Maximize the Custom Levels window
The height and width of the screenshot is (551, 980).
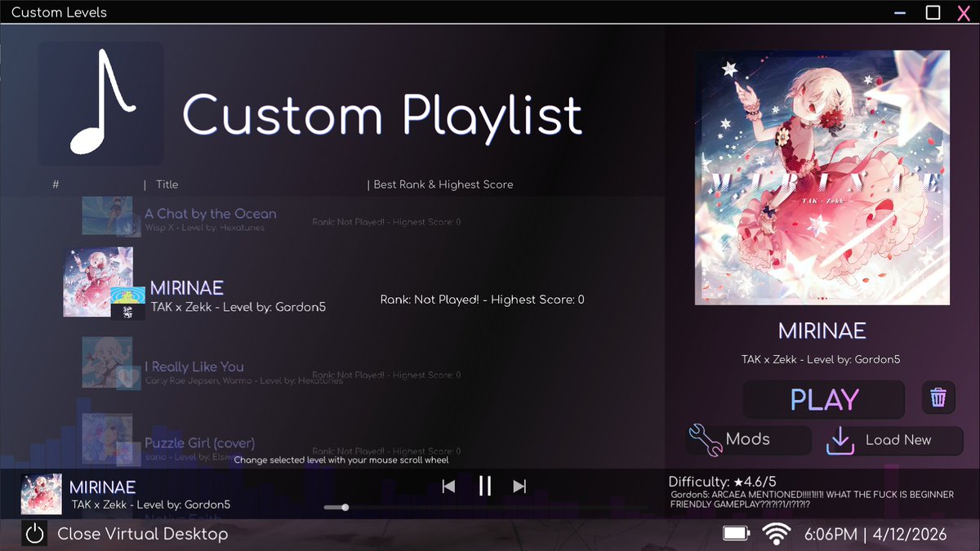[933, 12]
